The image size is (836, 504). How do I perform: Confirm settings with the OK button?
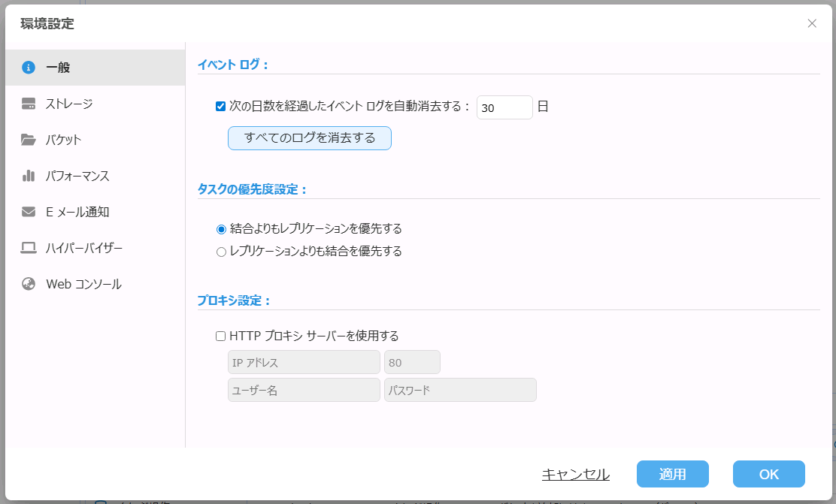pos(768,474)
